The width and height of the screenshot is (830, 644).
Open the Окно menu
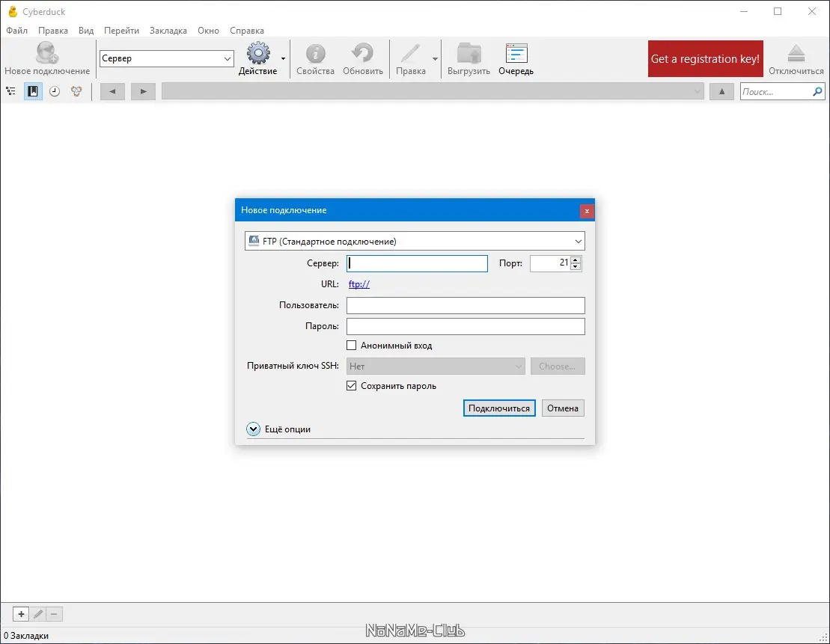tap(208, 30)
